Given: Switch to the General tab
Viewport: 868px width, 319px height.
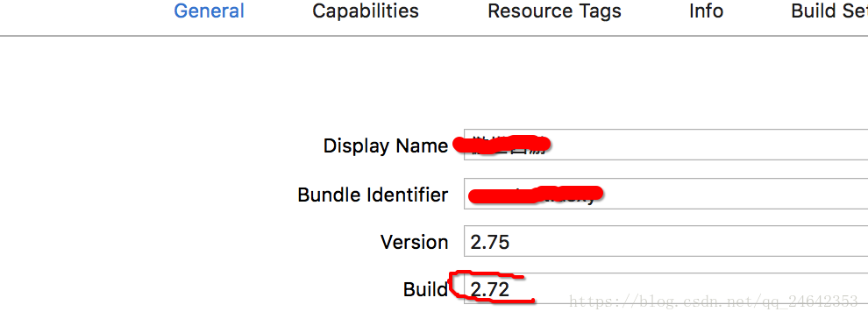Looking at the screenshot, I should 210,11.
